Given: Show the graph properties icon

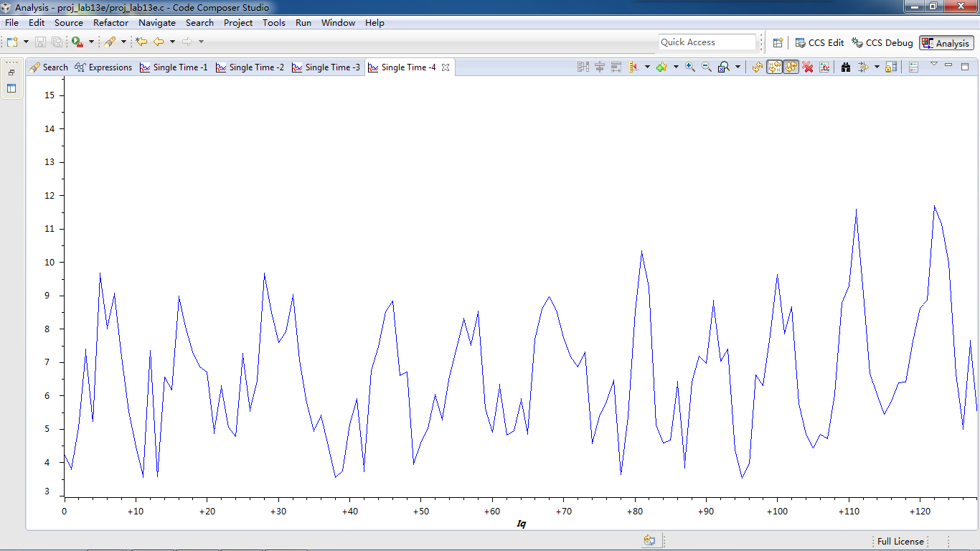Looking at the screenshot, I should [824, 67].
